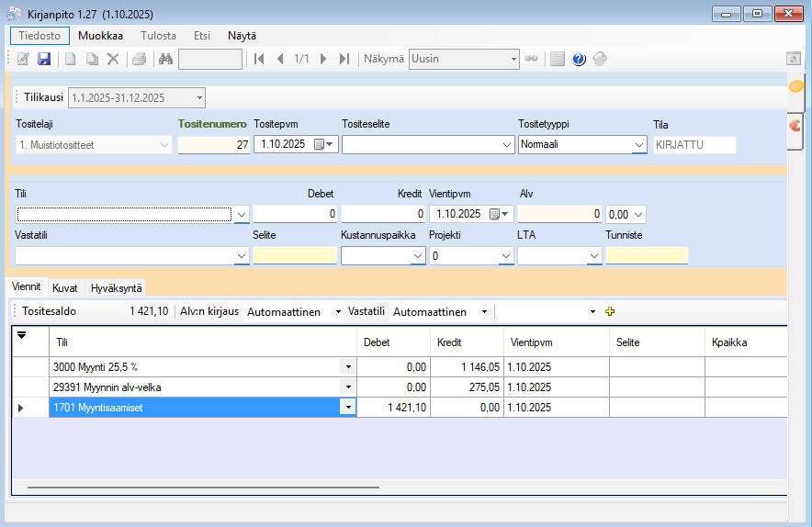Image resolution: width=812 pixels, height=527 pixels.
Task: Click the yellow plus icon in entries toolbar
Action: point(609,312)
